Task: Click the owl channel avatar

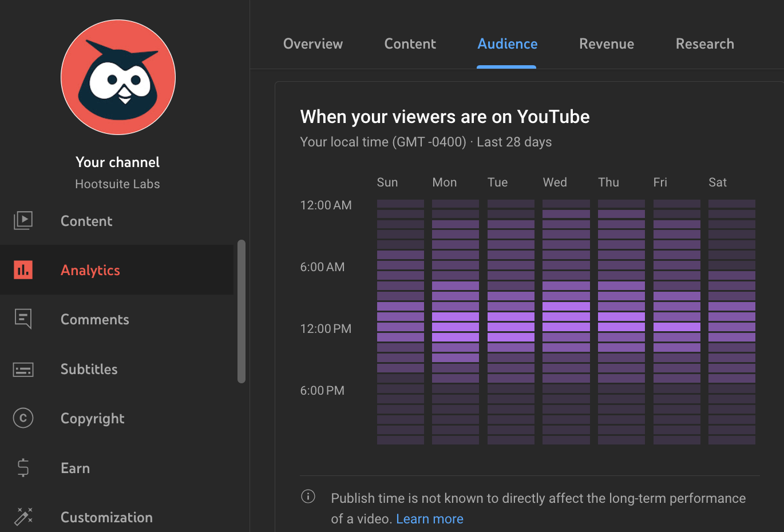Action: [x=117, y=77]
